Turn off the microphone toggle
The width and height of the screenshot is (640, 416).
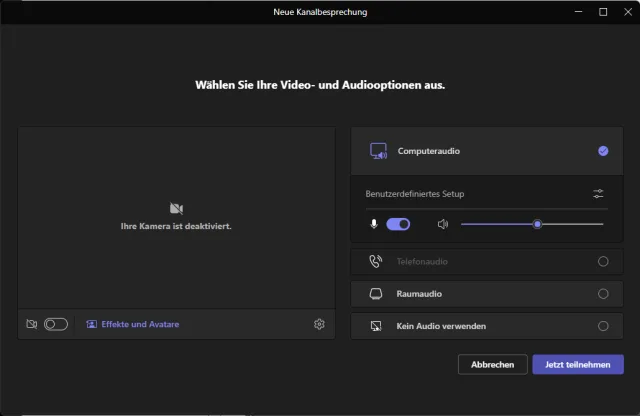(398, 224)
